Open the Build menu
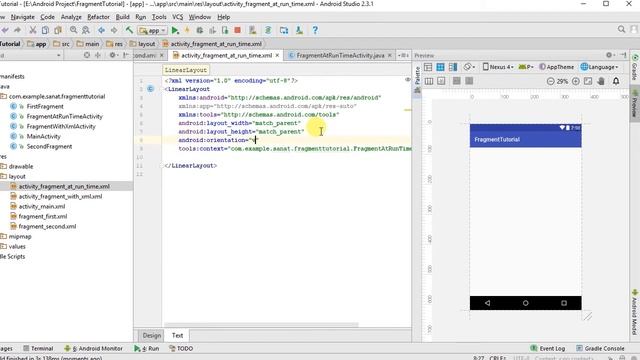This screenshot has width=640, height=360. [x=122, y=17]
